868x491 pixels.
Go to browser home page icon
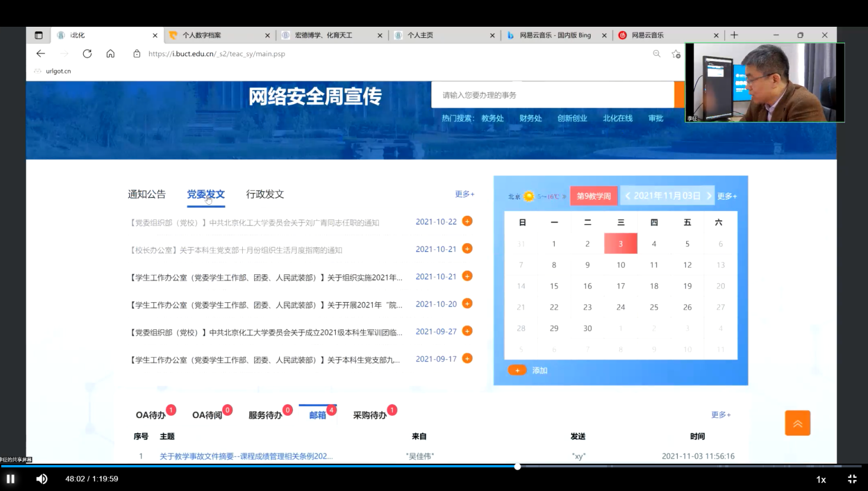(x=110, y=53)
